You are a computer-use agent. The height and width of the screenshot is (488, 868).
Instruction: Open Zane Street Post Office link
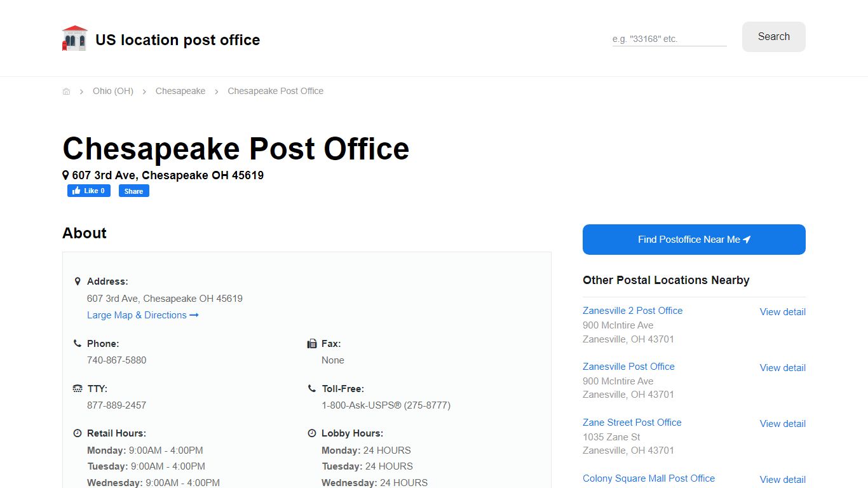tap(632, 423)
